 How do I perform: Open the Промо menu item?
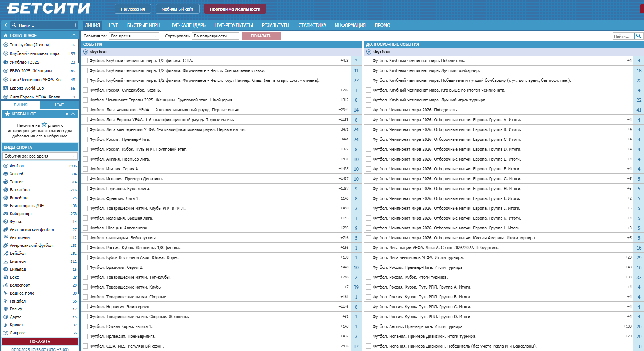tap(382, 25)
